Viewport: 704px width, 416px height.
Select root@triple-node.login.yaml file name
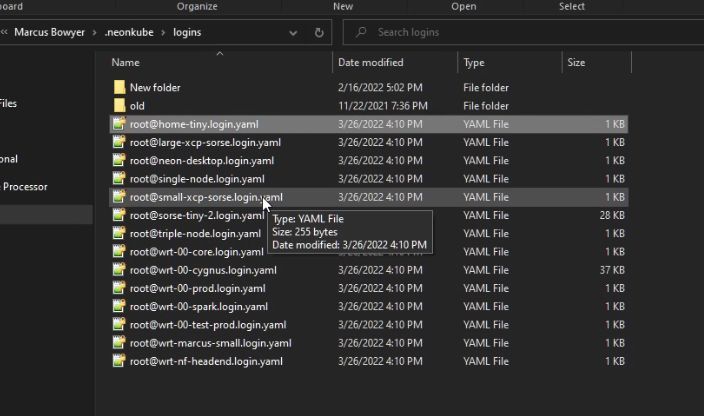point(195,234)
